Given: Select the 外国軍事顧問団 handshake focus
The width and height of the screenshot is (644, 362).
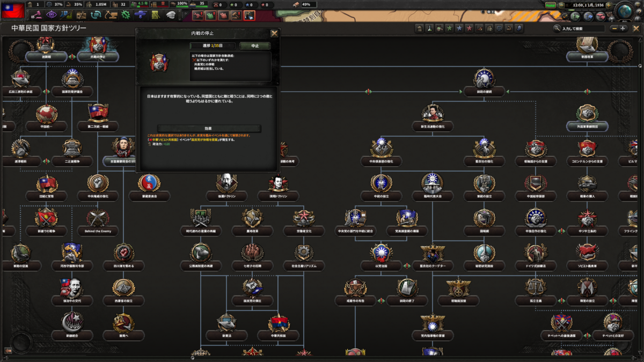Looking at the screenshot, I should click(x=587, y=117).
